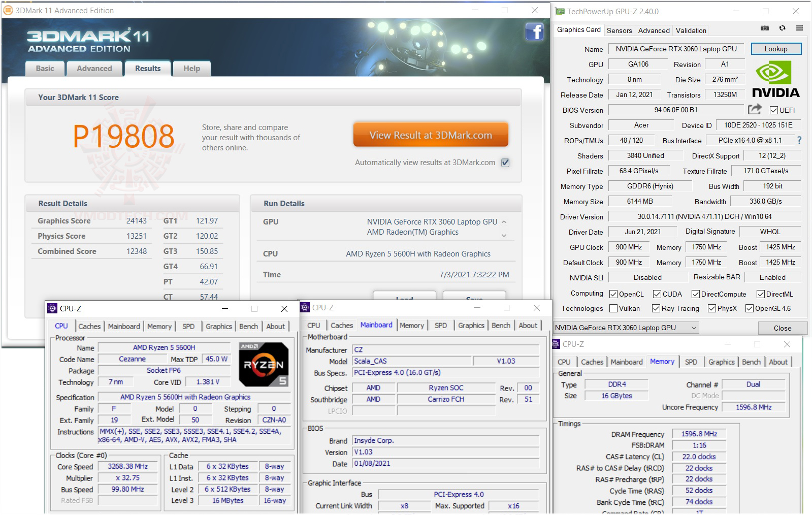Switch to the Basic tab in 3DMark
The image size is (812, 515).
coord(45,69)
